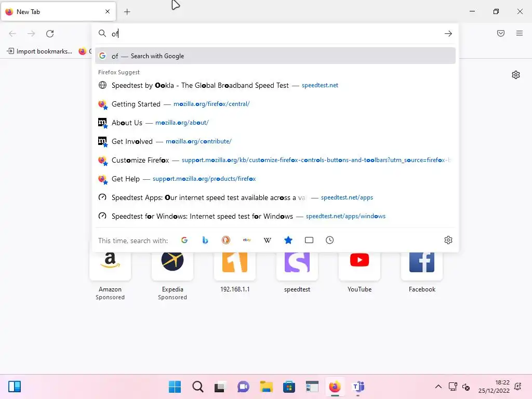The image size is (532, 399).
Task: Open About Us mozilla.org suggestion
Action: click(x=275, y=123)
